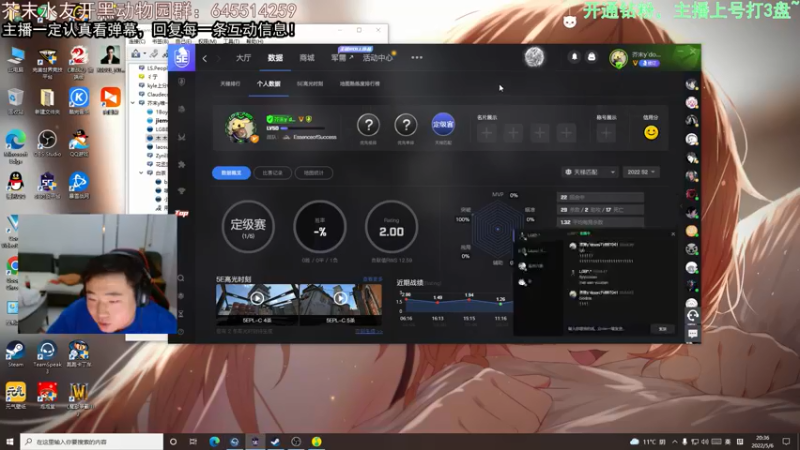The width and height of the screenshot is (800, 450).
Task: Click the bell notification icon in 5E
Action: tap(574, 57)
